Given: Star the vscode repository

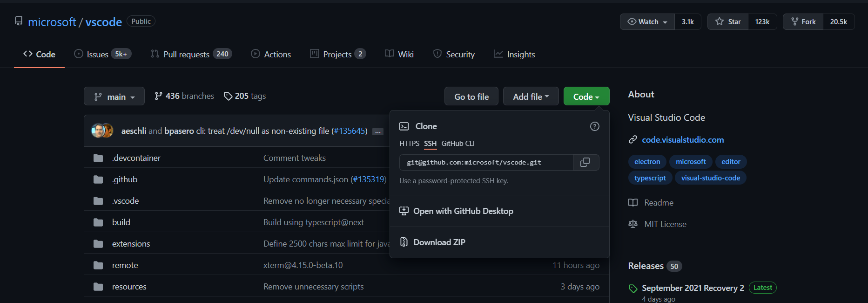Looking at the screenshot, I should pyautogui.click(x=728, y=22).
